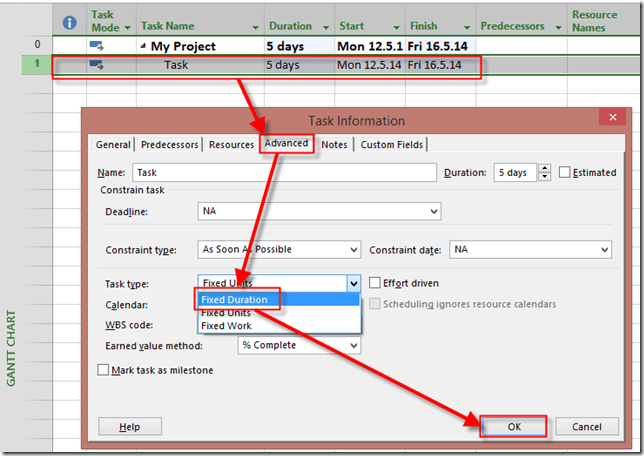The height and width of the screenshot is (456, 644).
Task: Click task mode icon in Task row
Action: [97, 65]
